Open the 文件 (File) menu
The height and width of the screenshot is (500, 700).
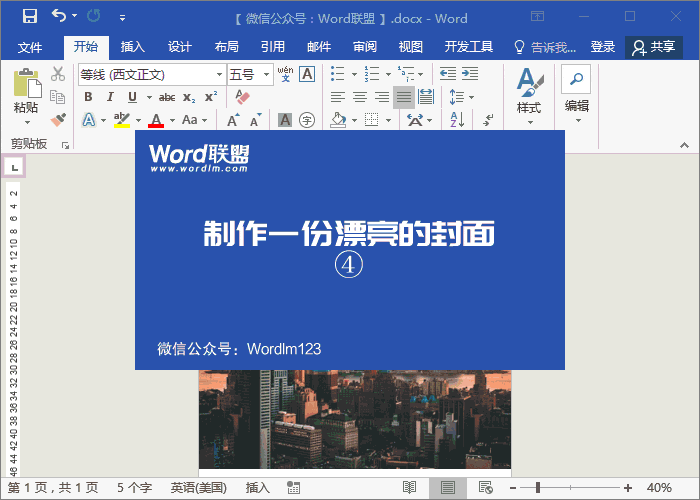coord(30,47)
